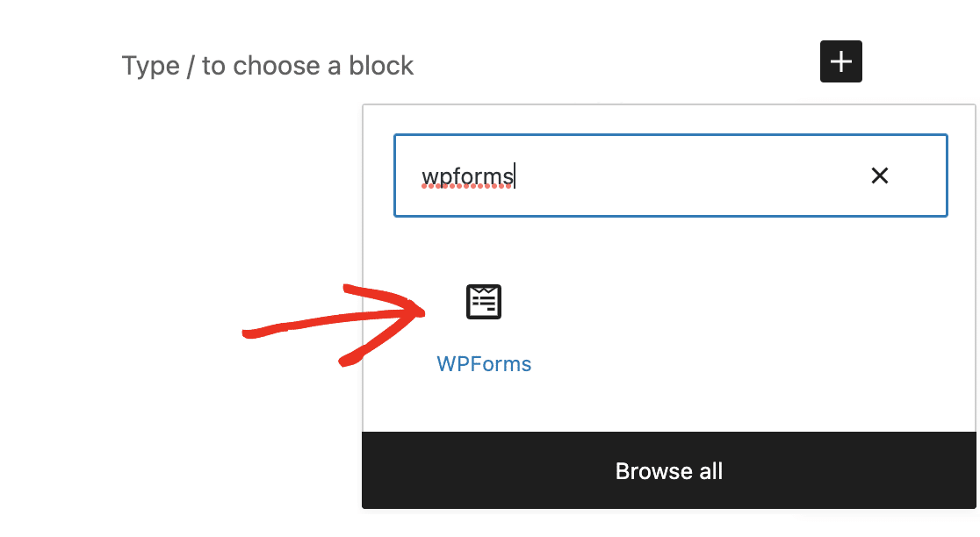
Task: Hit the add block plus icon
Action: pyautogui.click(x=840, y=61)
